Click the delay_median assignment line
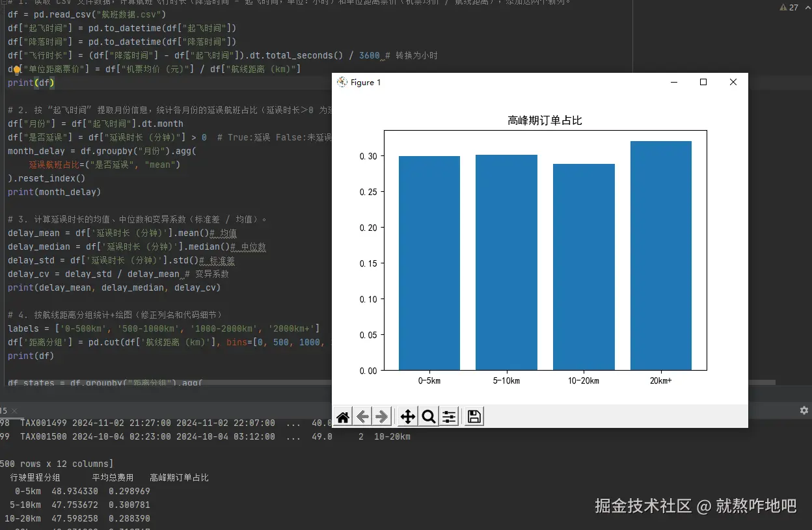Screen dimensions: 812x530 [x=137, y=247]
